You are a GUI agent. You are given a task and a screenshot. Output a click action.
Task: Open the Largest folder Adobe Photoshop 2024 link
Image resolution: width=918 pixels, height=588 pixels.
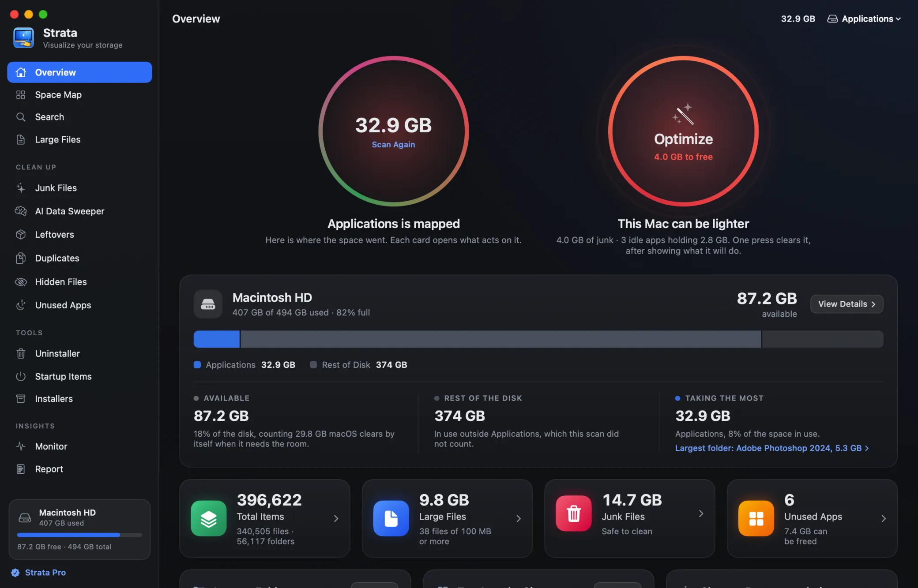pos(772,448)
